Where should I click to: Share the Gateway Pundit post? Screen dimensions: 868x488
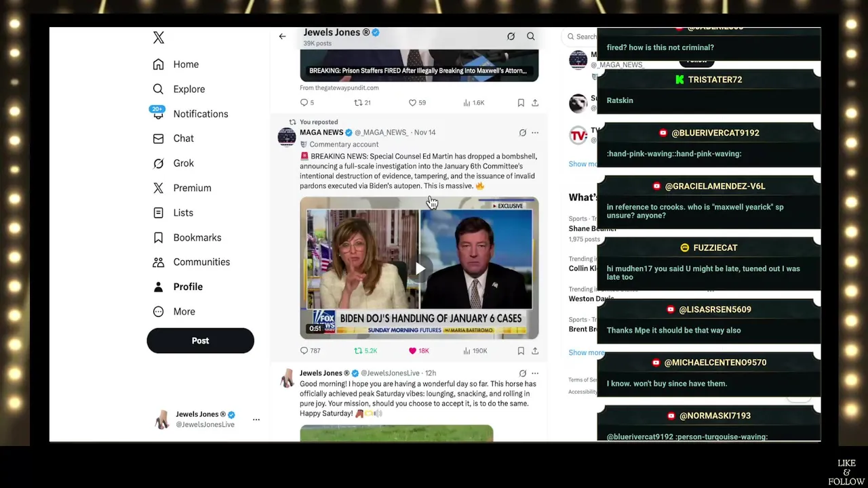(x=535, y=103)
